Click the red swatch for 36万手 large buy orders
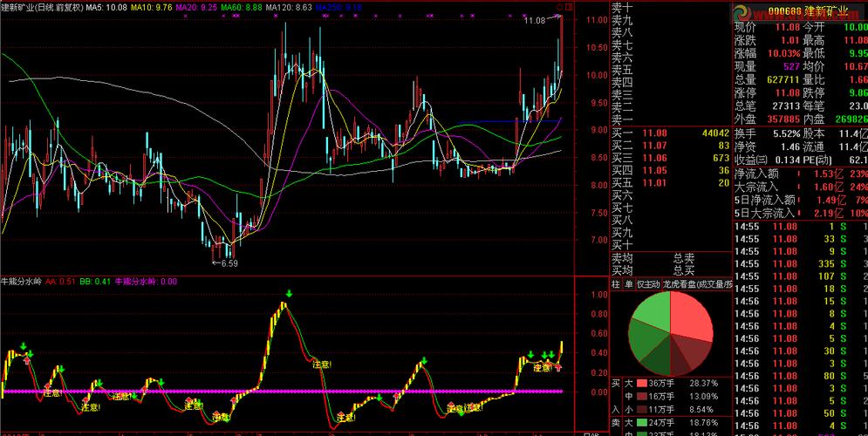868x436 pixels. tap(641, 383)
